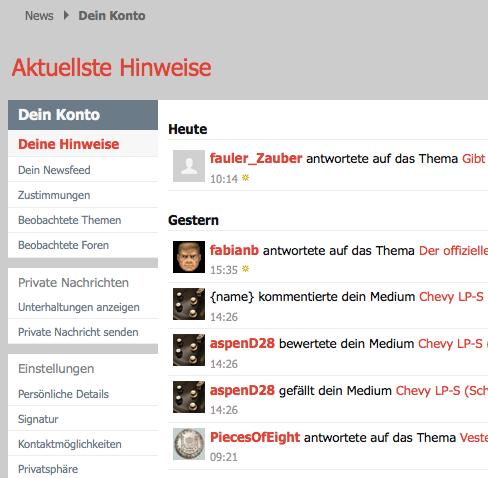Open Dein Konto breadcrumb link

(112, 16)
